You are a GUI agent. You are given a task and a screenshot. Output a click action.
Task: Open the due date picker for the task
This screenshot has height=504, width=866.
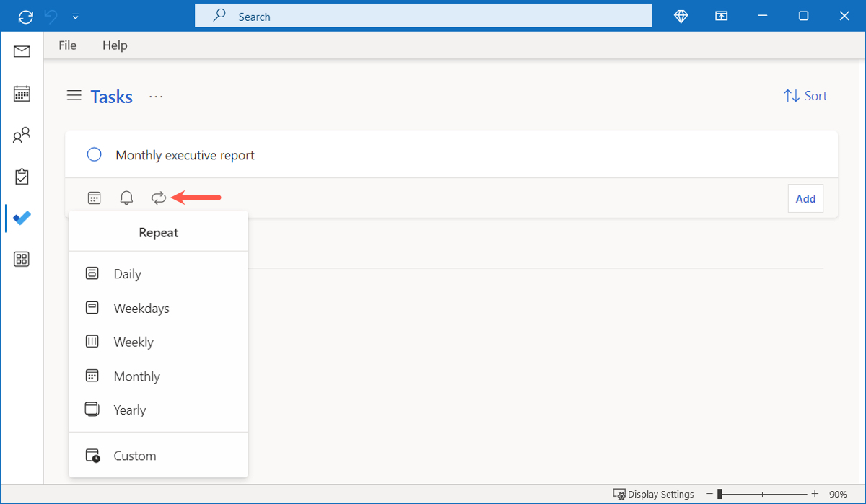[94, 197]
